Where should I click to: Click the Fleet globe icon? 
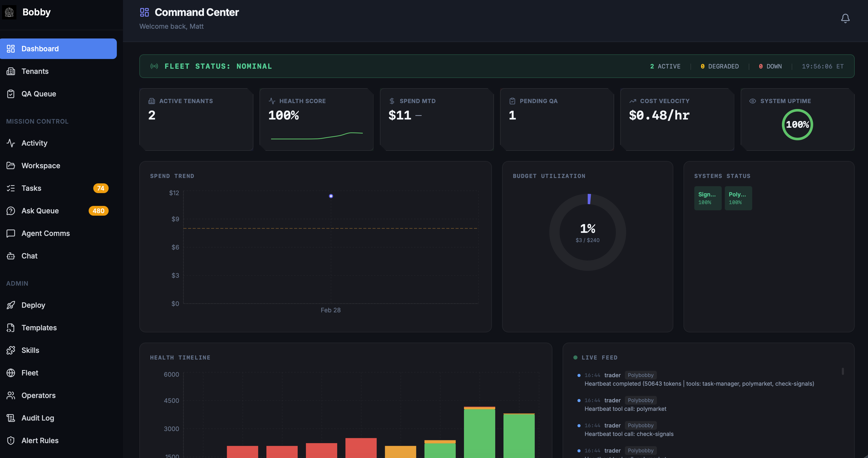11,373
